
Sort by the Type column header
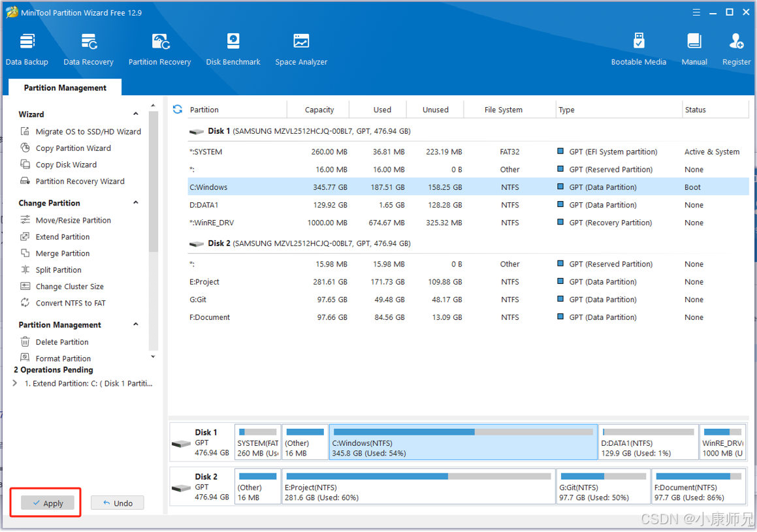tap(619, 110)
